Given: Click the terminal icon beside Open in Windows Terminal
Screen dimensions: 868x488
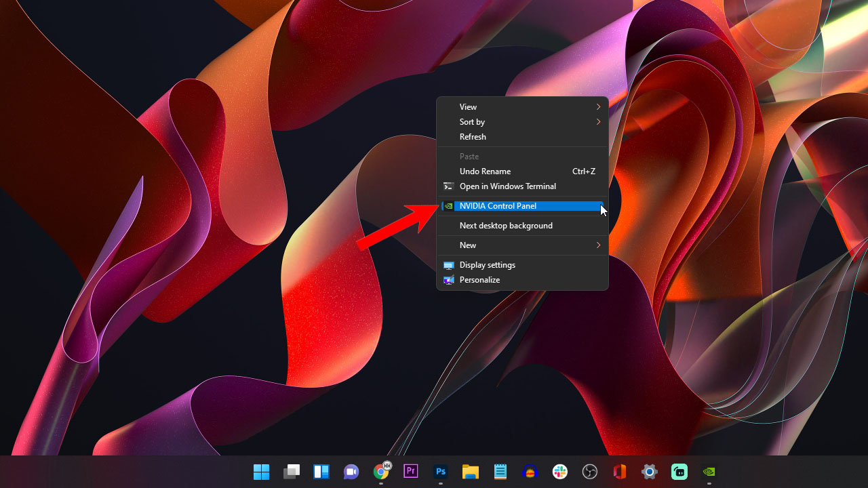Looking at the screenshot, I should (x=448, y=186).
